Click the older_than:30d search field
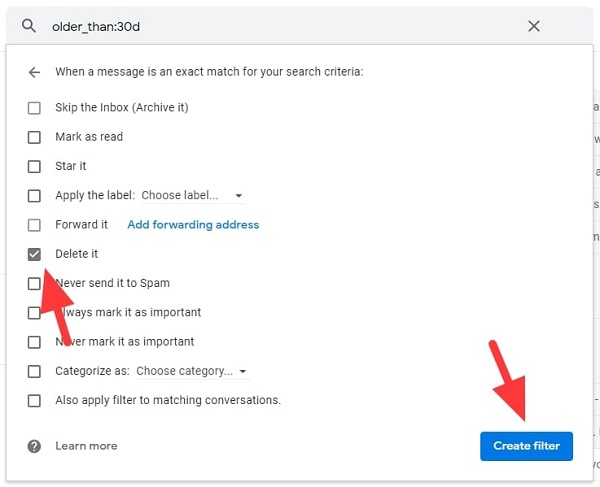 [280, 27]
